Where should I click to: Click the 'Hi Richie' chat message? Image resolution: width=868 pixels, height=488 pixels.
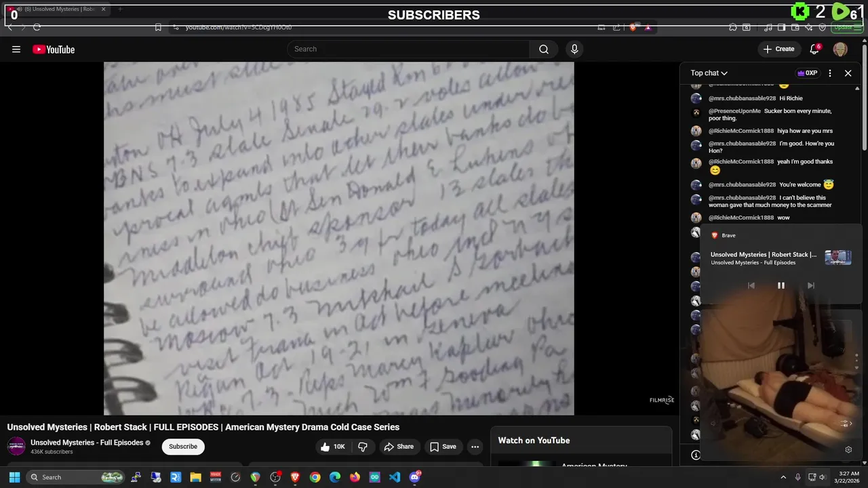pyautogui.click(x=791, y=98)
